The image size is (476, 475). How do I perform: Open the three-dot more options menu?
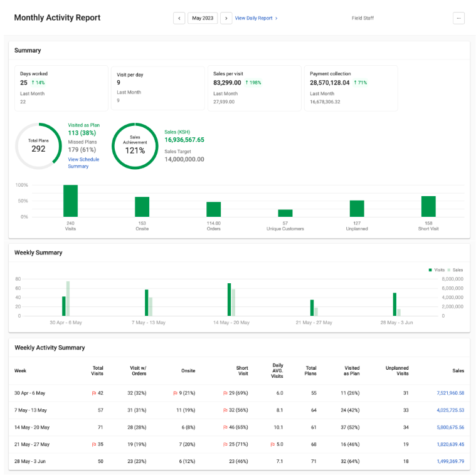click(458, 18)
